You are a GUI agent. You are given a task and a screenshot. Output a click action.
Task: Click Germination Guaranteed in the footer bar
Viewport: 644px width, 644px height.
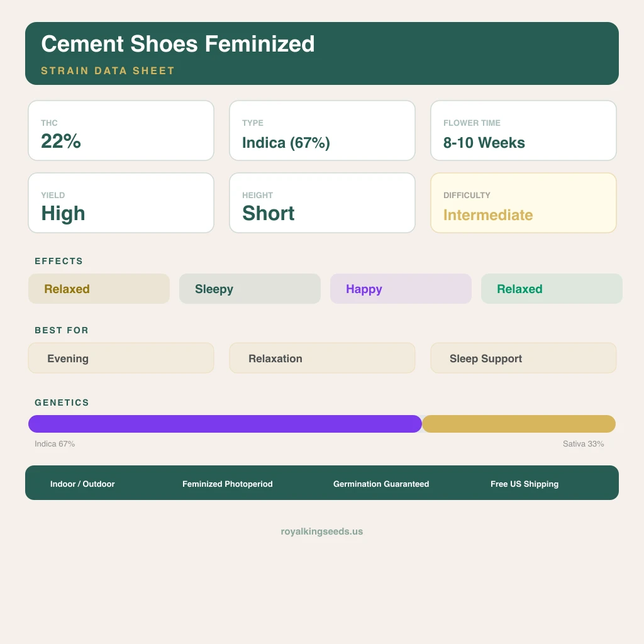[381, 484]
